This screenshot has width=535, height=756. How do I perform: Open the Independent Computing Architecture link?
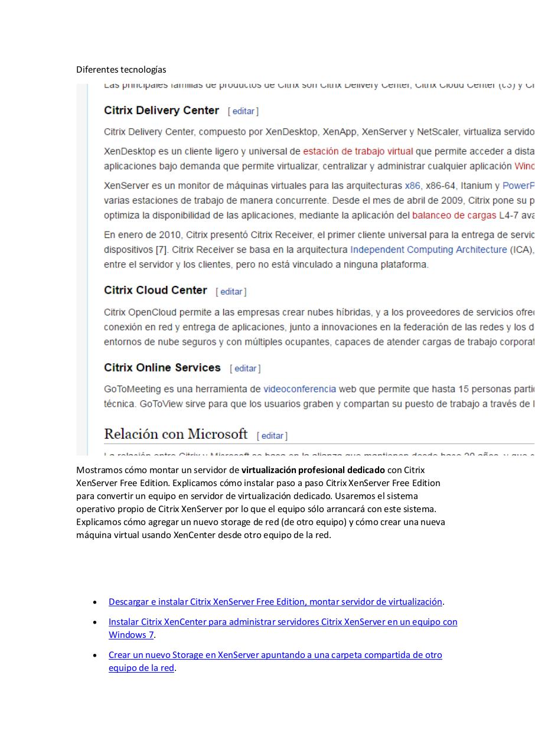pos(428,249)
